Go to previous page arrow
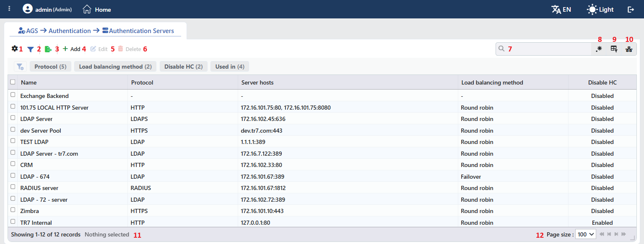644x244 pixels. coord(609,234)
